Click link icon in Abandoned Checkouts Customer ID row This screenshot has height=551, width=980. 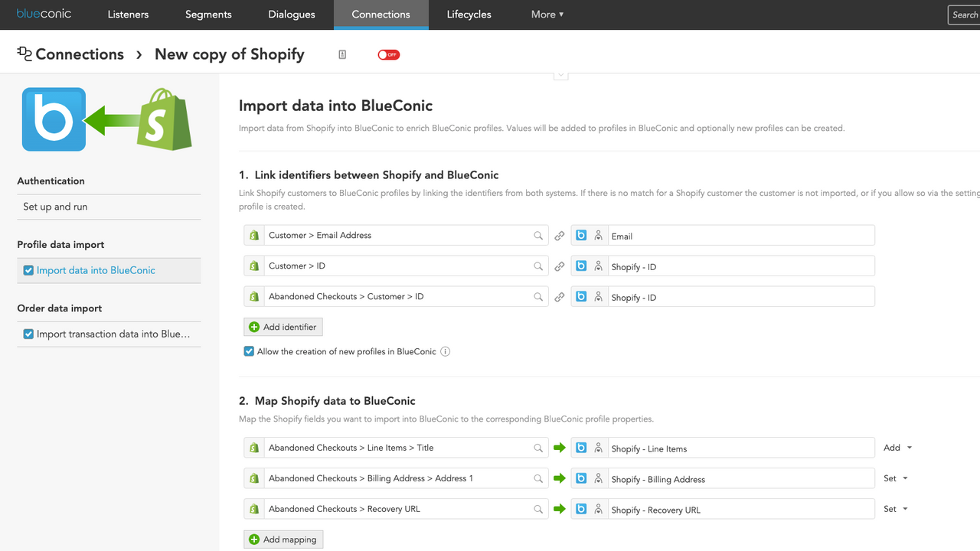[560, 297]
